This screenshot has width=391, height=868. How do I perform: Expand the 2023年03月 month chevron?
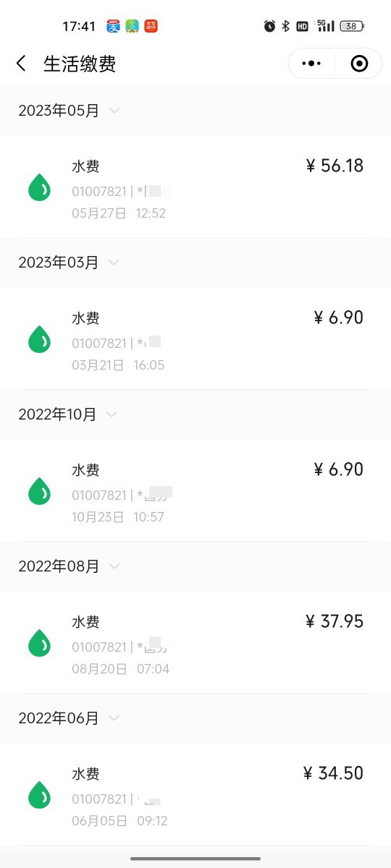[113, 263]
